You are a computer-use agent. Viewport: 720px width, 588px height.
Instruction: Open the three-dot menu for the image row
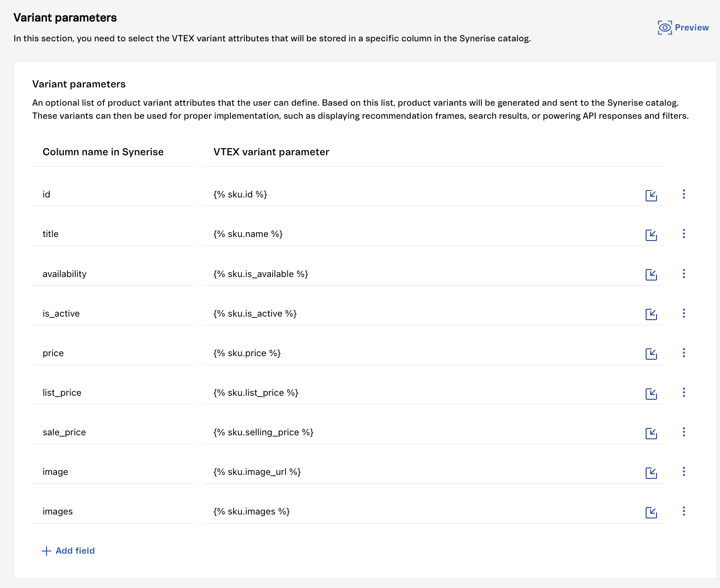pyautogui.click(x=683, y=471)
